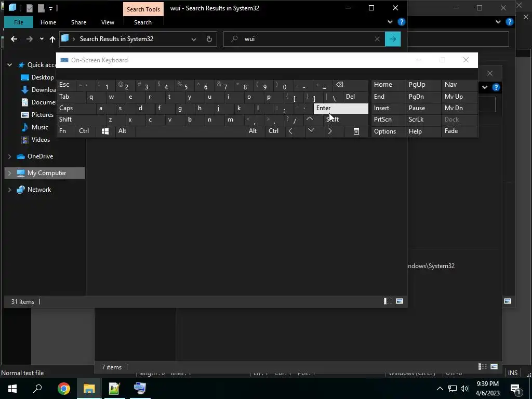Click the Back navigation arrow

[x=14, y=39]
